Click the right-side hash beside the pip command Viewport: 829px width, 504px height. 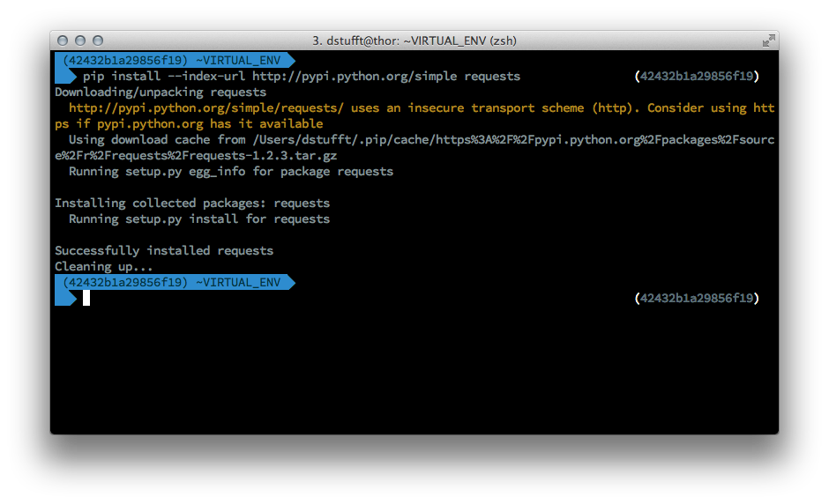[x=697, y=76]
